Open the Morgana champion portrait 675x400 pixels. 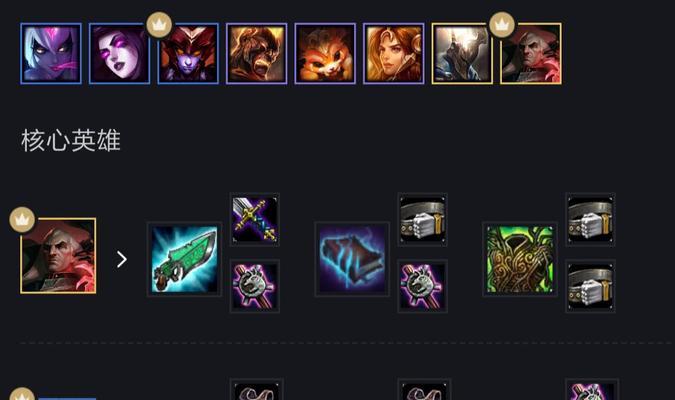[119, 53]
